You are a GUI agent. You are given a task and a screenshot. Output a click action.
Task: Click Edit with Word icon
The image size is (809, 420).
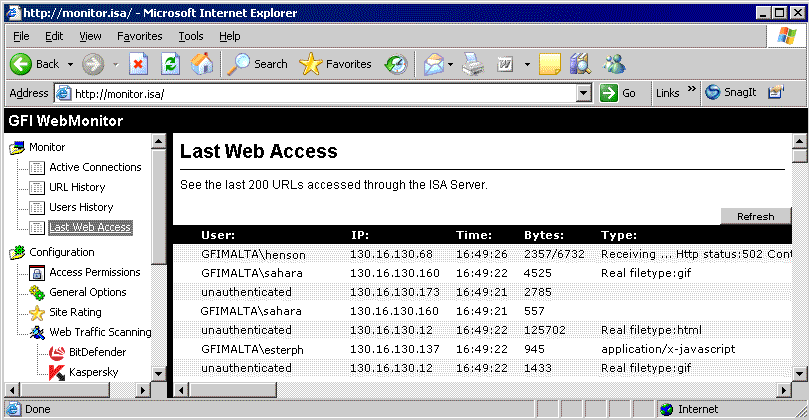pos(505,64)
